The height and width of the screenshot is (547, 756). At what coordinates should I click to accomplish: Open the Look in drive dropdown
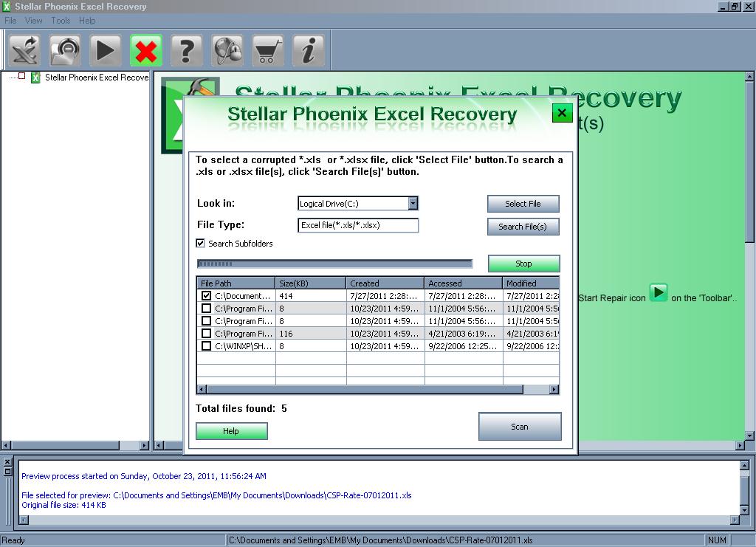(x=413, y=204)
